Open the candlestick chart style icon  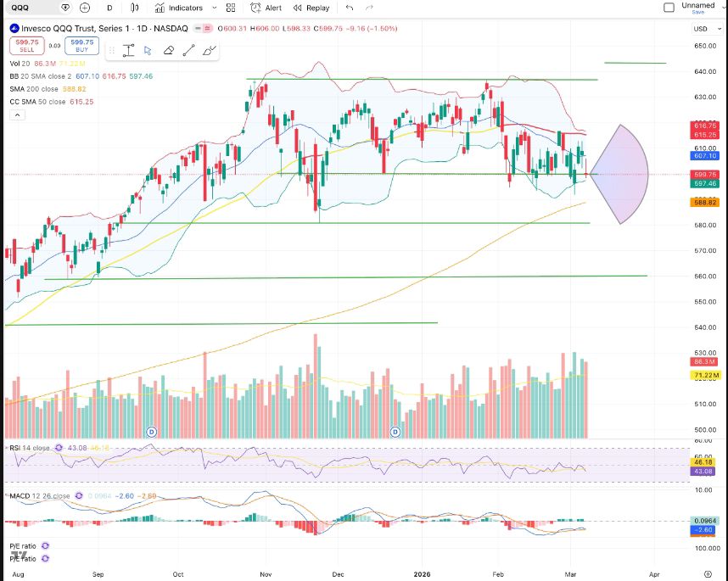pyautogui.click(x=137, y=8)
